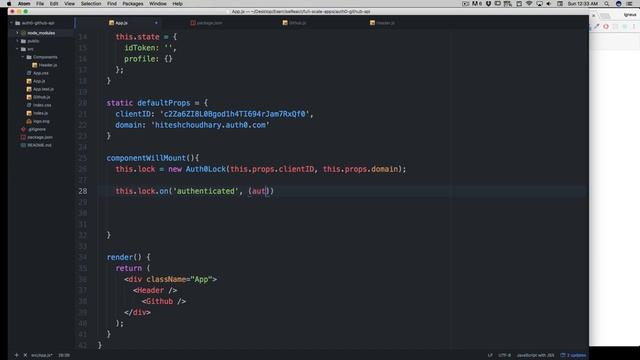Click the AirPlay display icon
This screenshot has height=360, width=640.
pos(539,4)
